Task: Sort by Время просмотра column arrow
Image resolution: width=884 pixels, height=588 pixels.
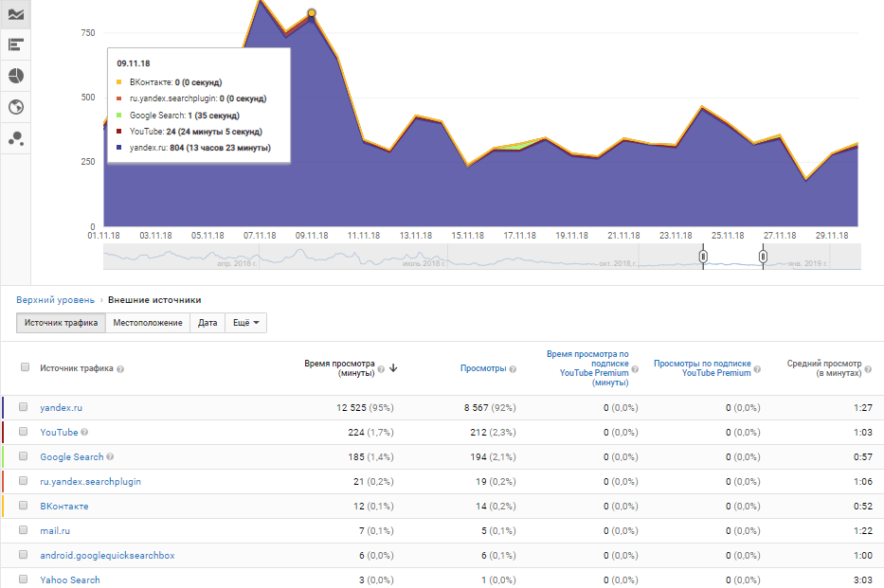Action: pyautogui.click(x=393, y=368)
